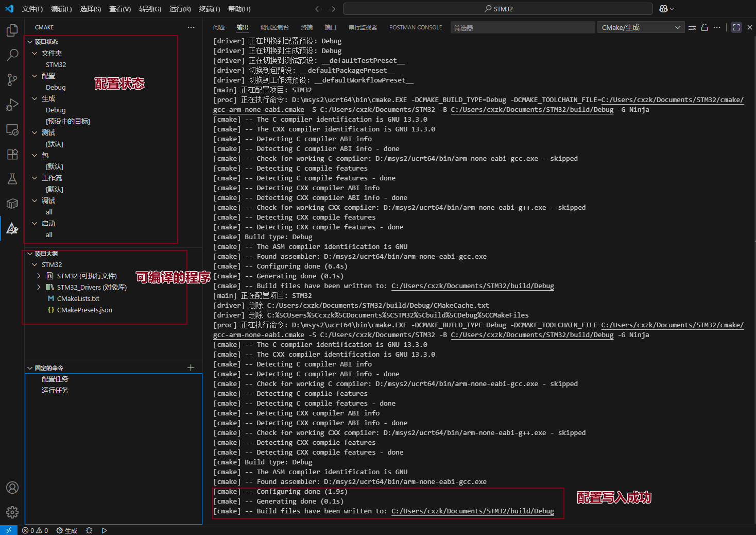Go back with the navigation arrow
Viewport: 756px width, 535px height.
(x=318, y=9)
